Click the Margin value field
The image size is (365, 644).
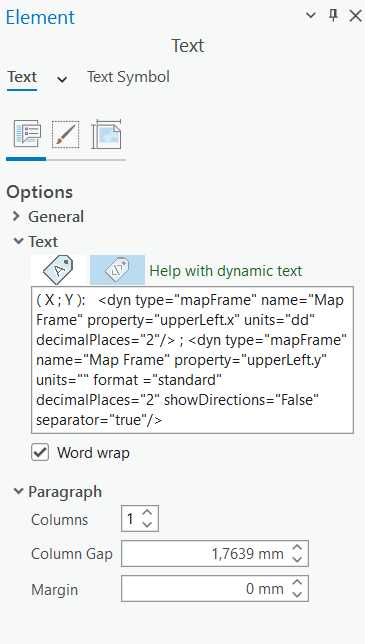tap(205, 589)
